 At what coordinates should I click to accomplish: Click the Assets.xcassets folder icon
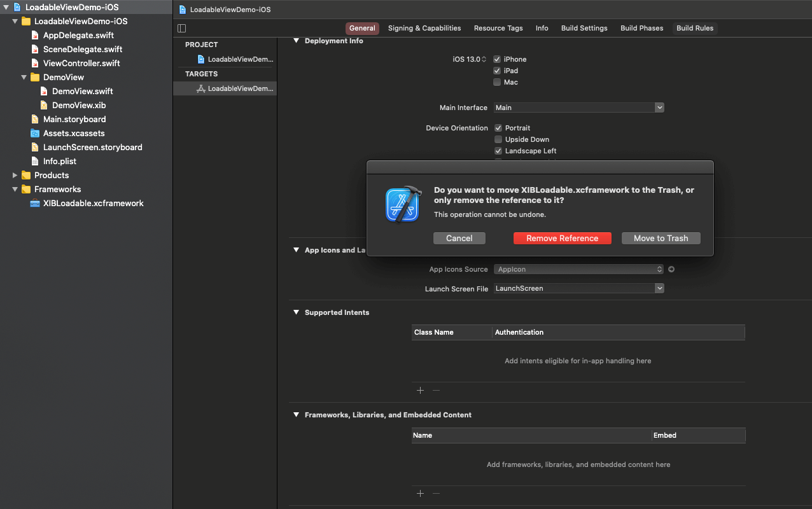point(35,134)
